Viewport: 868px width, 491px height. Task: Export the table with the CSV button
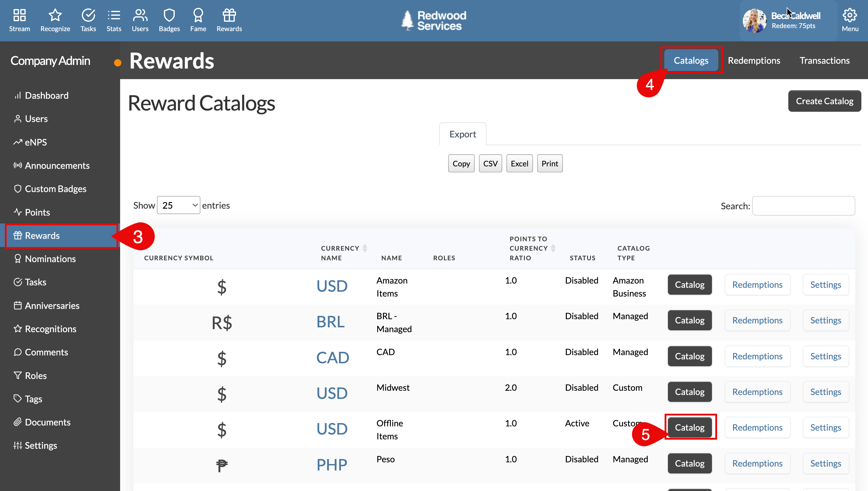click(x=490, y=164)
